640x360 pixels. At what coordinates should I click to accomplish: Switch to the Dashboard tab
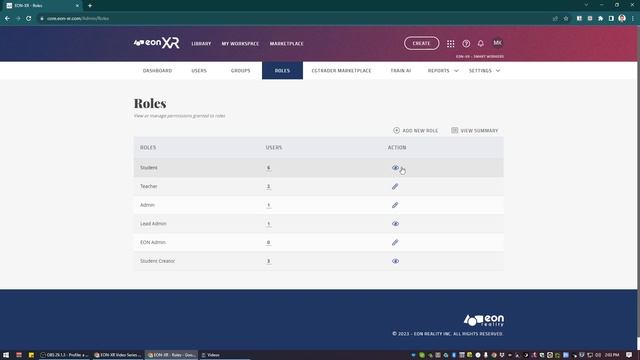click(157, 71)
